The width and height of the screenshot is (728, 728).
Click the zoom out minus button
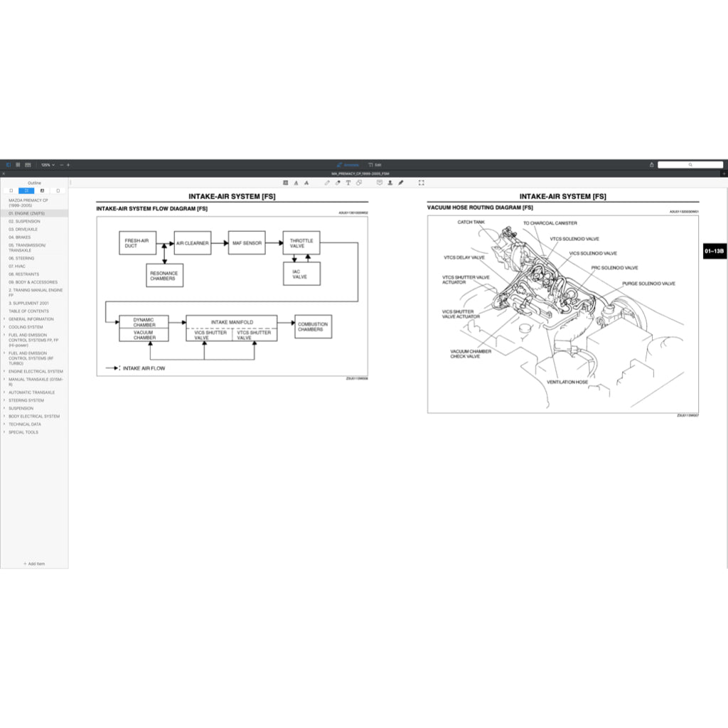[x=61, y=164]
